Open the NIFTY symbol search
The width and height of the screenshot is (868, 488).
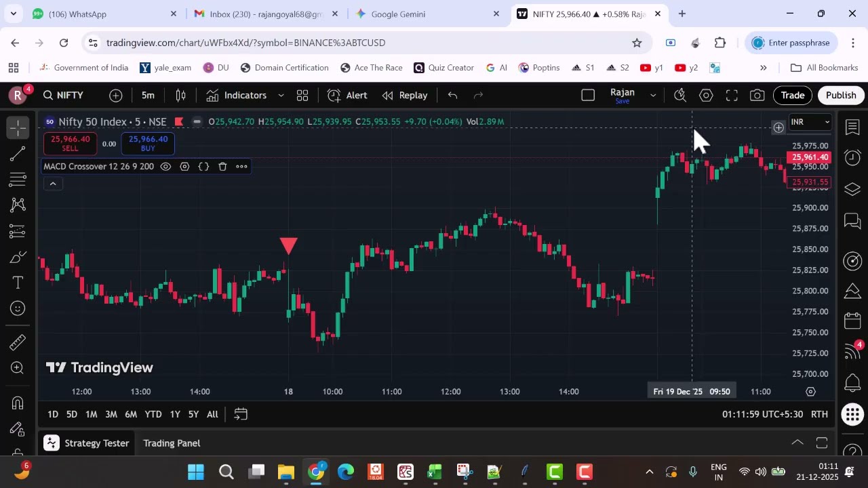point(63,96)
